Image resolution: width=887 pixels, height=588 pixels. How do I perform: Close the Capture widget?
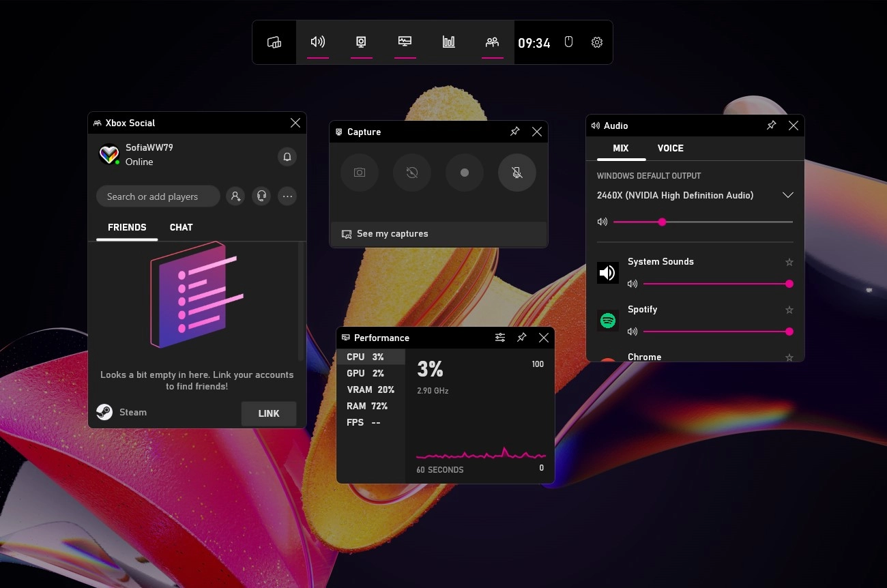click(537, 132)
